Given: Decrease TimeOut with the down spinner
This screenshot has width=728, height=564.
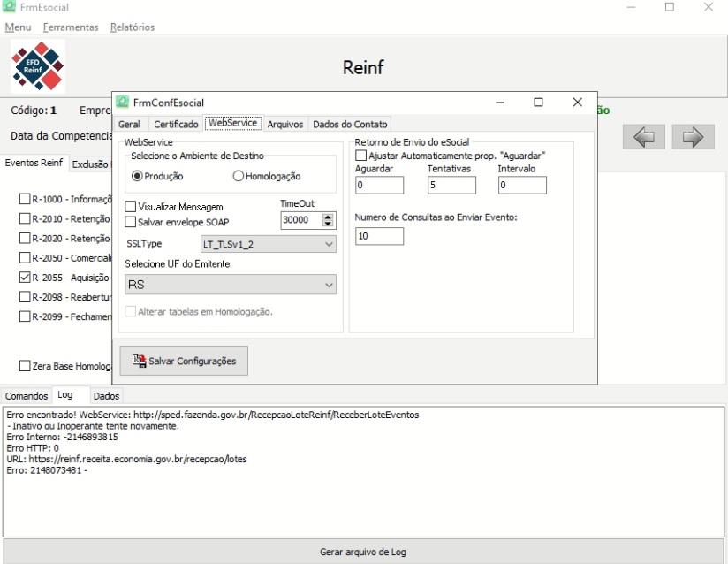Looking at the screenshot, I should [328, 224].
